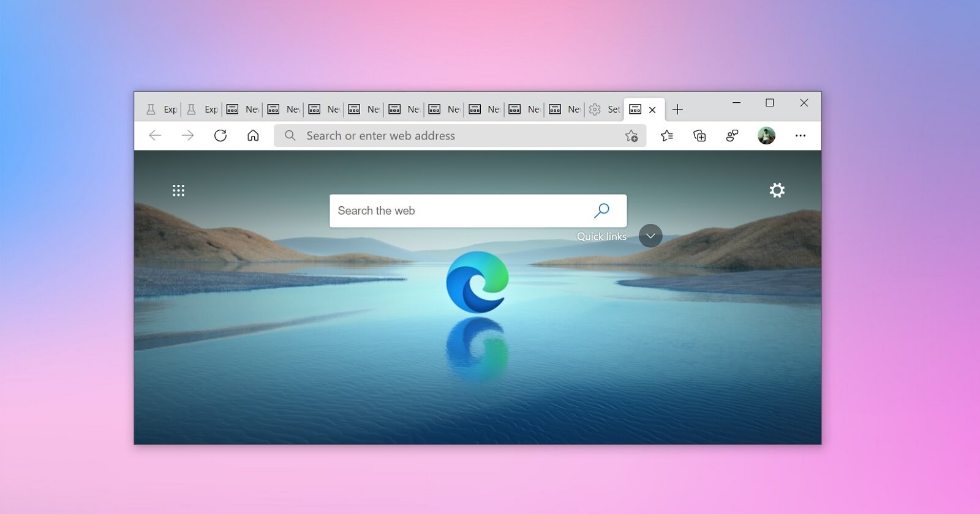Click the Quick links label

coord(601,236)
